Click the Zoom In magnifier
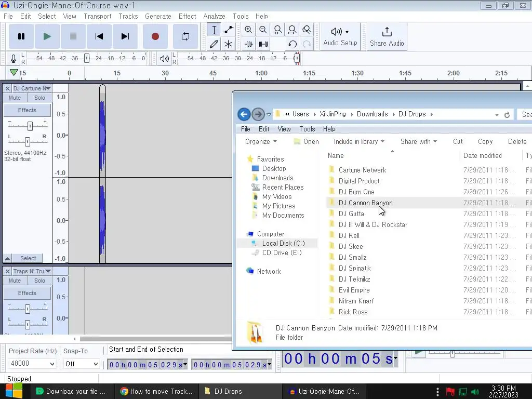Screen dimensions: 532x399 [x=248, y=30]
